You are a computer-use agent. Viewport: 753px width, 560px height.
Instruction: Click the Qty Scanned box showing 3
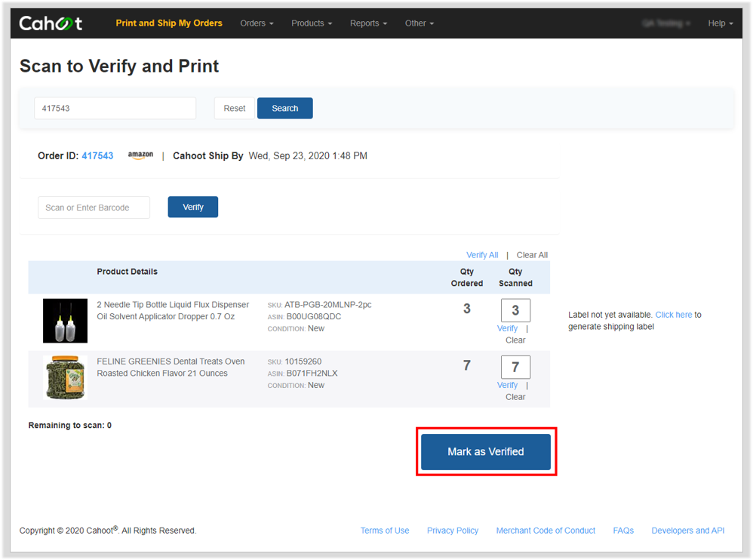tap(515, 310)
